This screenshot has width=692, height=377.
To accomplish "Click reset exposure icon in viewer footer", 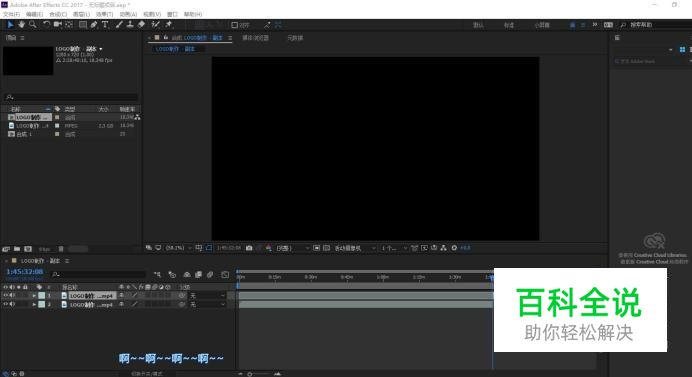I will 454,248.
